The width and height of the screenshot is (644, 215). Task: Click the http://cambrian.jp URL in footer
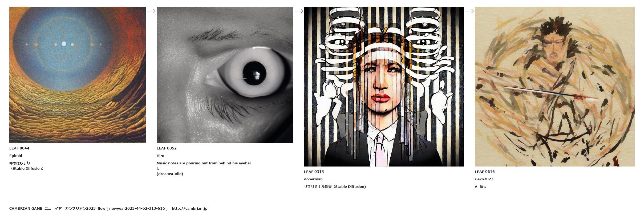tap(189, 208)
